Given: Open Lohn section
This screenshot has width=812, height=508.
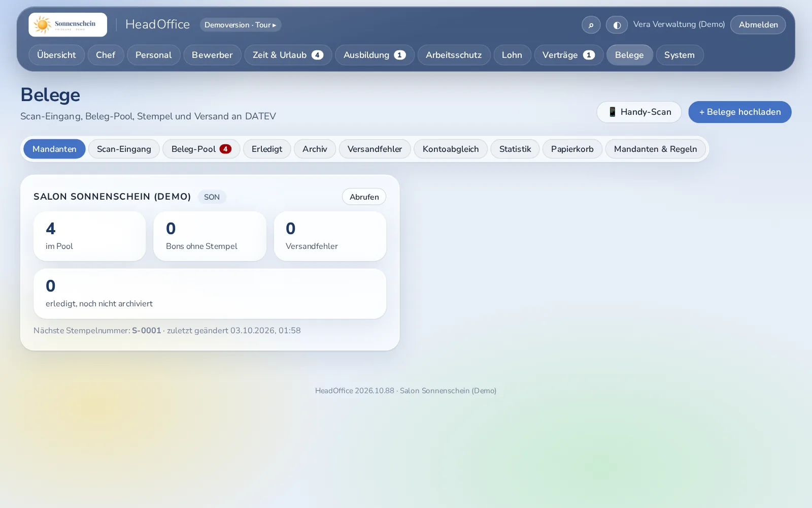Looking at the screenshot, I should 512,55.
